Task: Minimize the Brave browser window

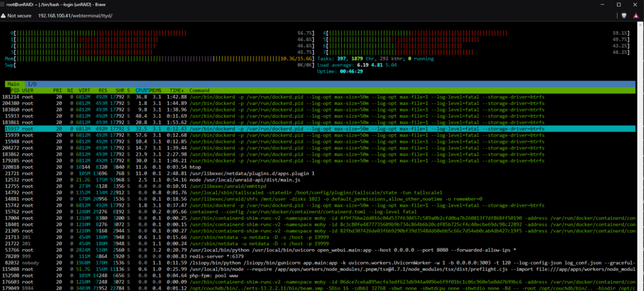Action: [x=603, y=4]
